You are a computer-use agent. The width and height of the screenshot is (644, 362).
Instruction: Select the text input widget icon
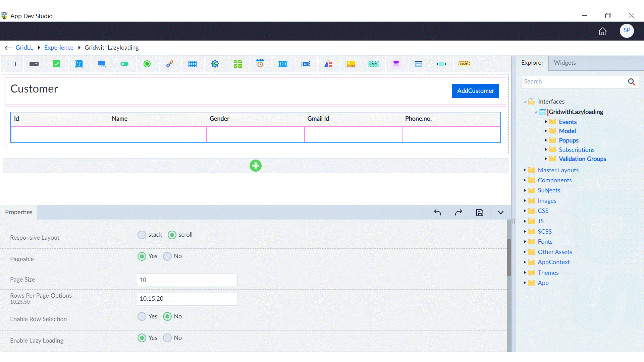pyautogui.click(x=11, y=64)
